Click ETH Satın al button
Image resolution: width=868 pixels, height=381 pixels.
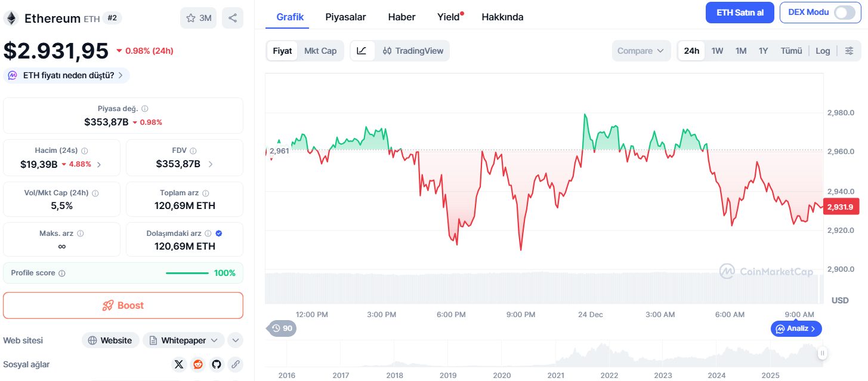(740, 13)
